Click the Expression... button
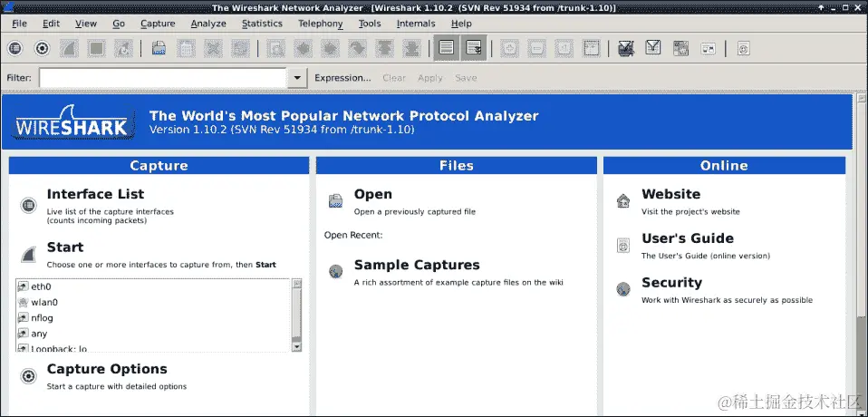 pos(342,78)
